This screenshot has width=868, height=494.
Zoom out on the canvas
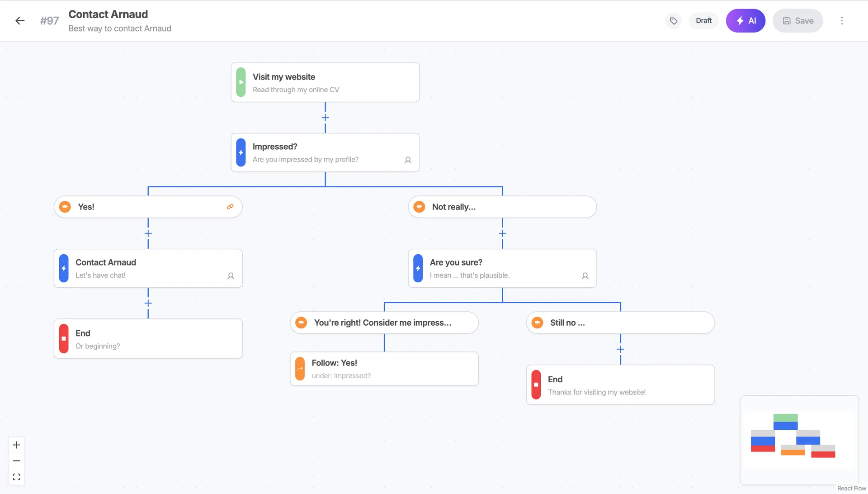(17, 461)
